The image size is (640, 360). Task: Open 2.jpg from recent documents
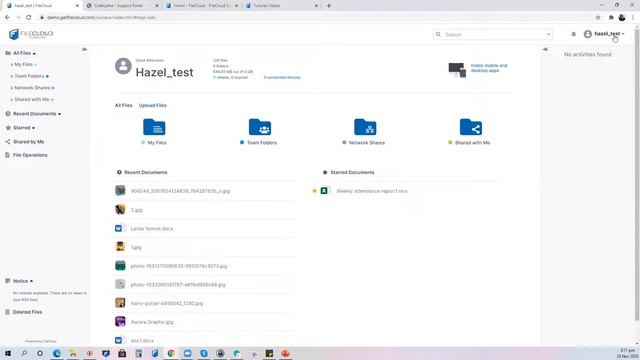tap(136, 210)
